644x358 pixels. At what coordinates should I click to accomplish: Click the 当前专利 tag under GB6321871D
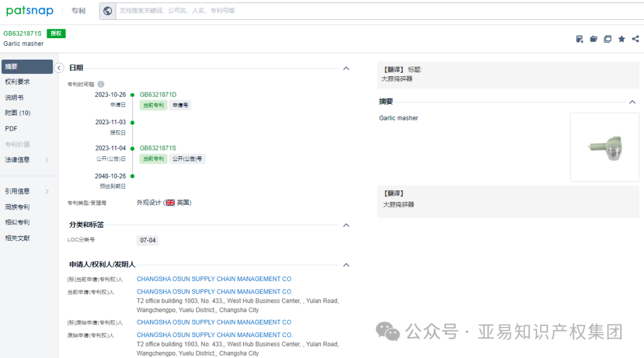pyautogui.click(x=154, y=105)
